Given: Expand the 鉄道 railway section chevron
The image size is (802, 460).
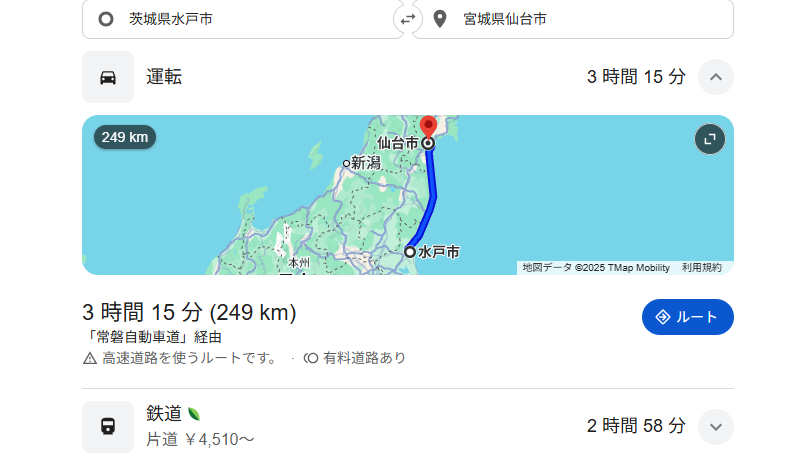Looking at the screenshot, I should [x=716, y=427].
